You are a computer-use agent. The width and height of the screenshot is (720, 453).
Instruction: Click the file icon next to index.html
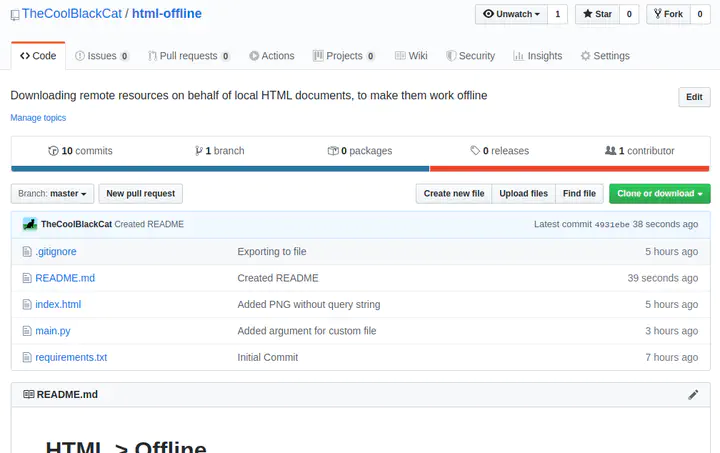tap(27, 304)
